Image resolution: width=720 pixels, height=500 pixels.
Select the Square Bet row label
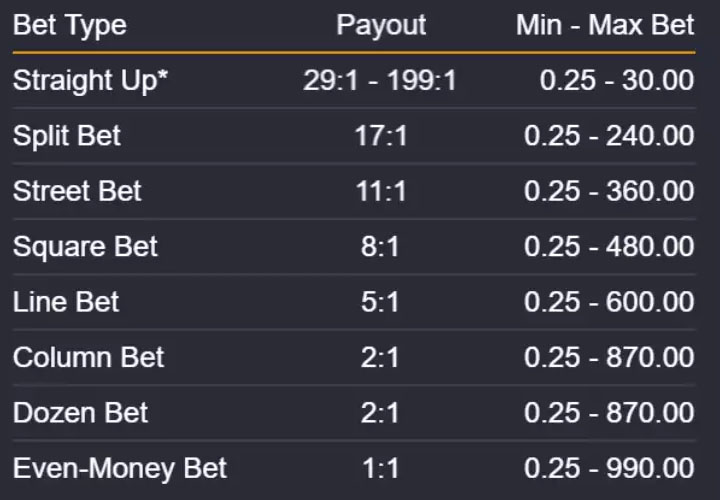(85, 247)
